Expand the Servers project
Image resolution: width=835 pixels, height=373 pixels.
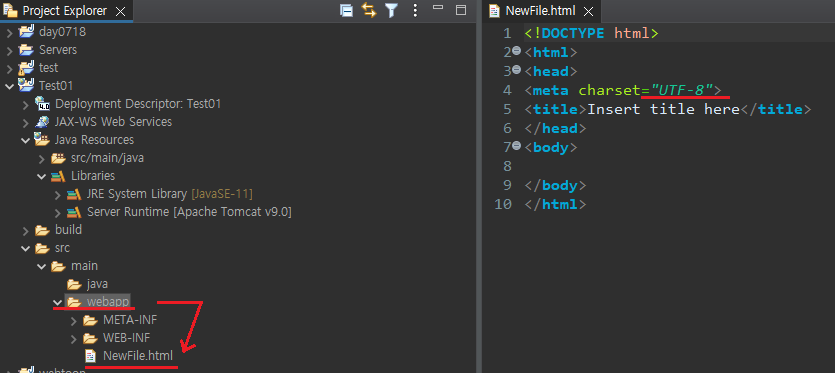9,50
